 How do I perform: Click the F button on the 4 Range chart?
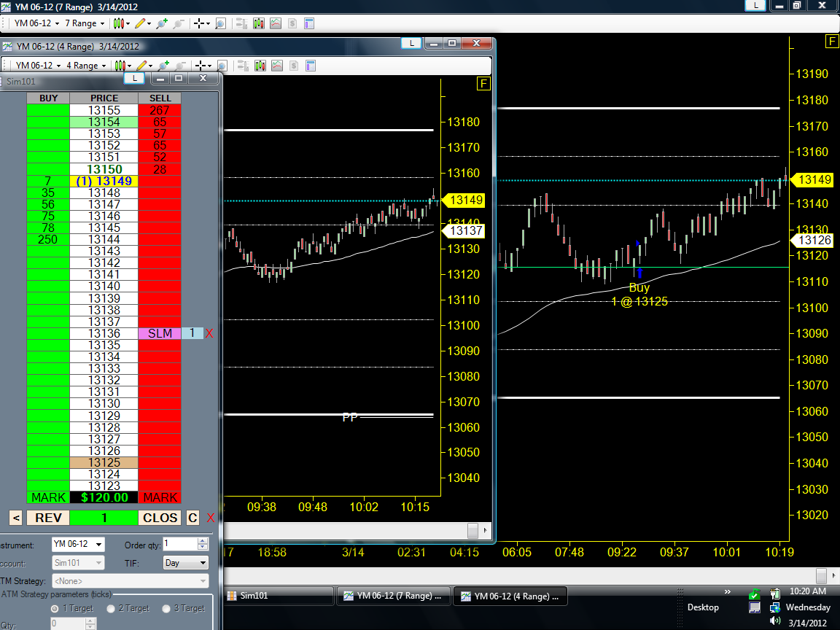(483, 84)
